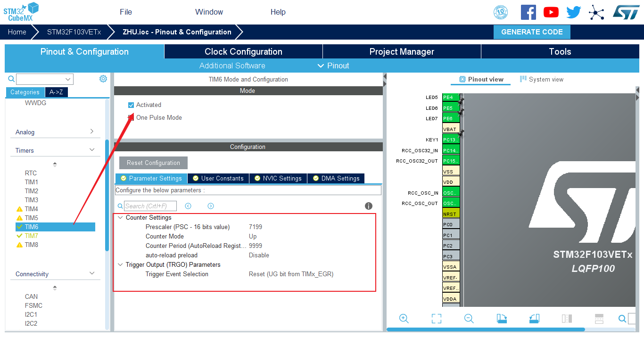The width and height of the screenshot is (644, 337).
Task: Click the vertical flip view icon
Action: click(567, 319)
